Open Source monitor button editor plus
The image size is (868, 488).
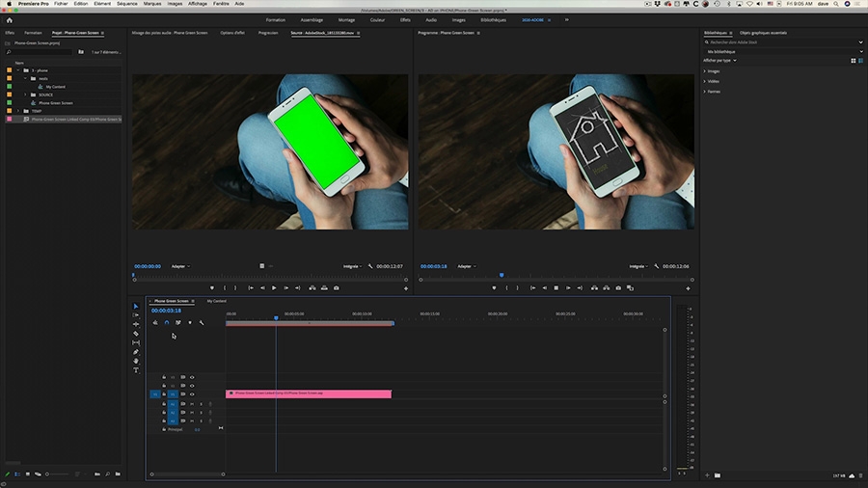pos(406,288)
